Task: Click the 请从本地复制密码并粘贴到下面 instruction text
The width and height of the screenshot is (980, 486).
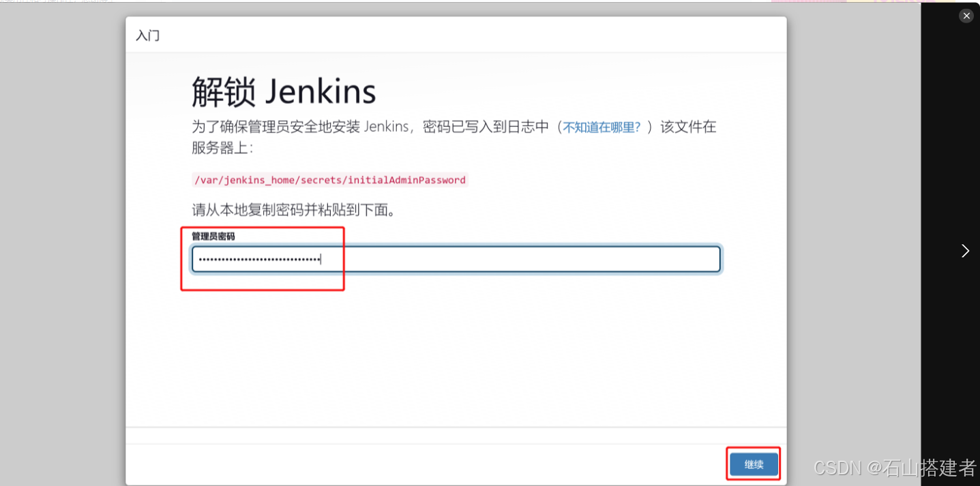Action: click(x=293, y=210)
